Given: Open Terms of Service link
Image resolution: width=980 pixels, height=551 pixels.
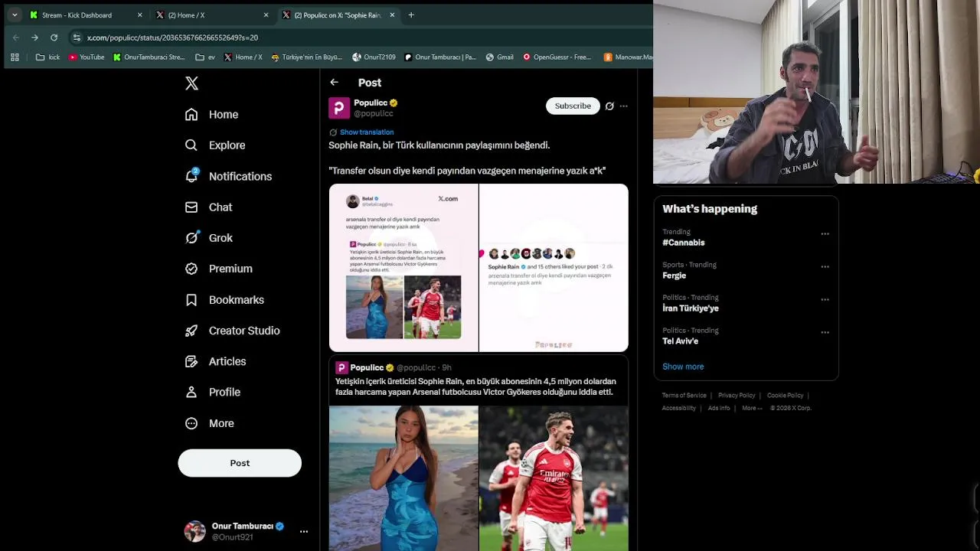Looking at the screenshot, I should pyautogui.click(x=684, y=396).
